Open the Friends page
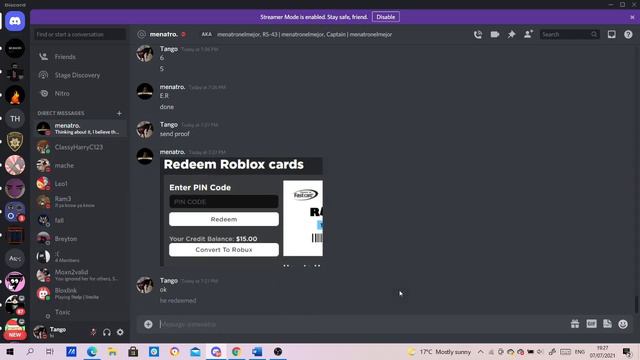The height and width of the screenshot is (360, 640). pos(80,57)
